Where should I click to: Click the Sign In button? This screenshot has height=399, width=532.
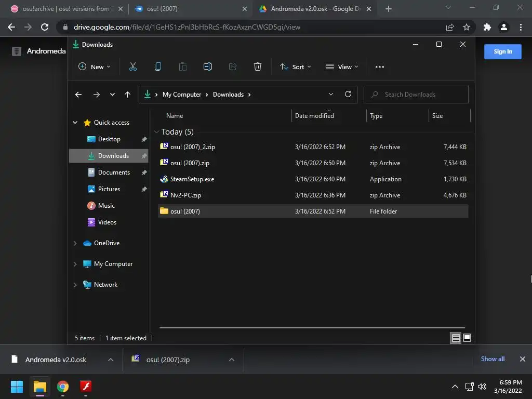(x=502, y=51)
